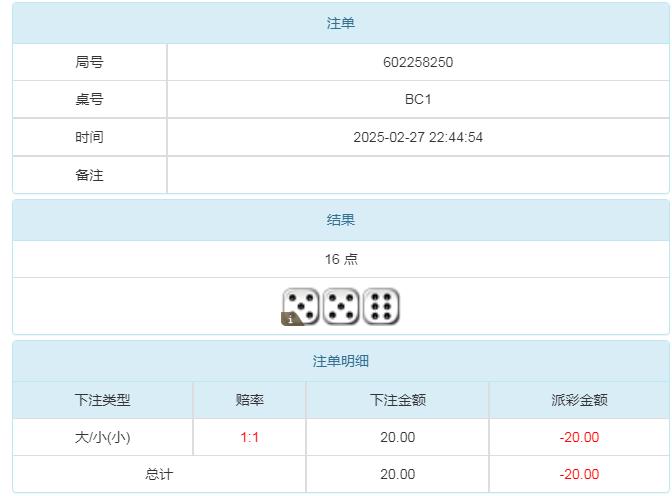This screenshot has width=672, height=496.
Task: Click the 结果 section header
Action: coord(341,220)
